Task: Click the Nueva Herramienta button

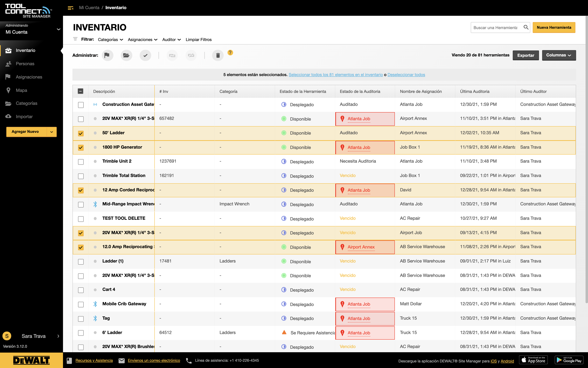Action: point(554,28)
